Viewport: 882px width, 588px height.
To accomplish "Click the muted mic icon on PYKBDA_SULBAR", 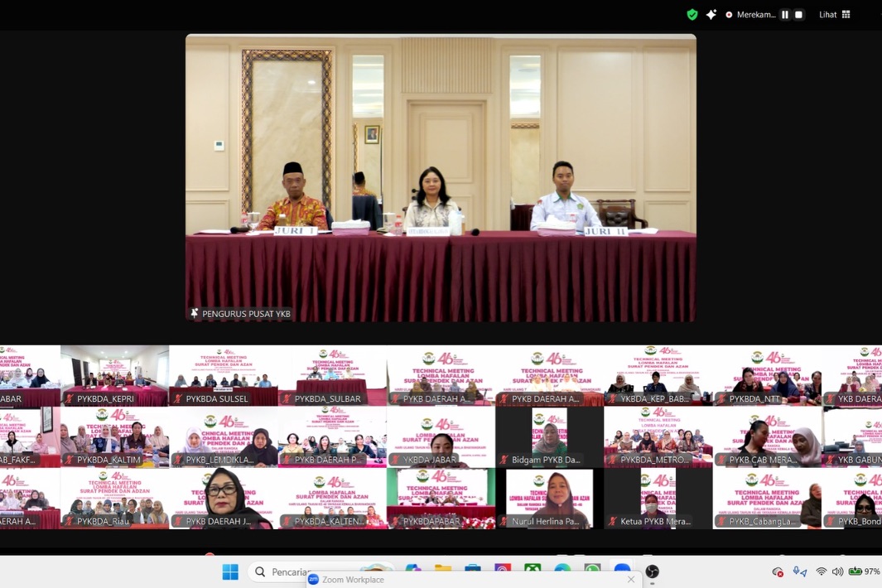I will click(x=287, y=399).
